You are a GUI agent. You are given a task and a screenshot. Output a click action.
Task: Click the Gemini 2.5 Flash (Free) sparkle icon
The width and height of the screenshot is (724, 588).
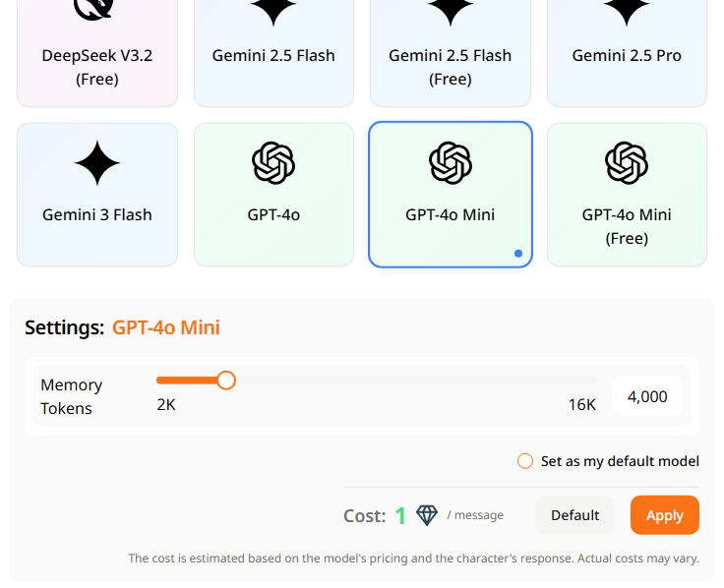pos(451,9)
